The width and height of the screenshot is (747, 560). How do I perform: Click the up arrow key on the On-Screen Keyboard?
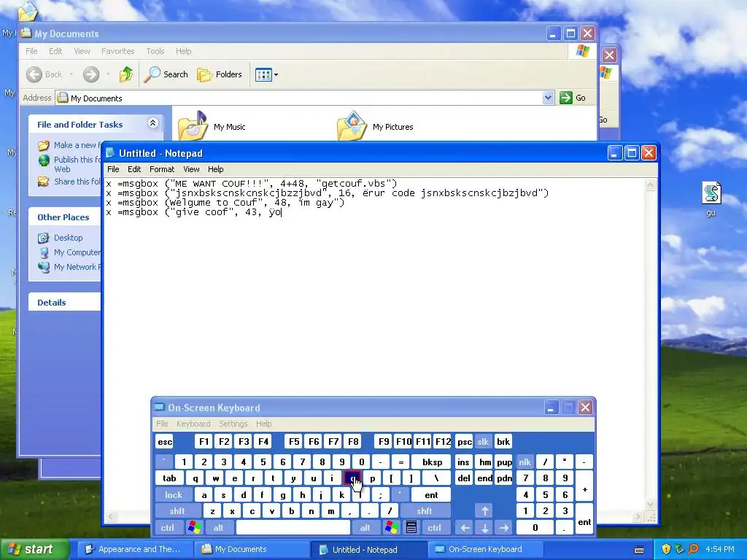pyautogui.click(x=484, y=511)
